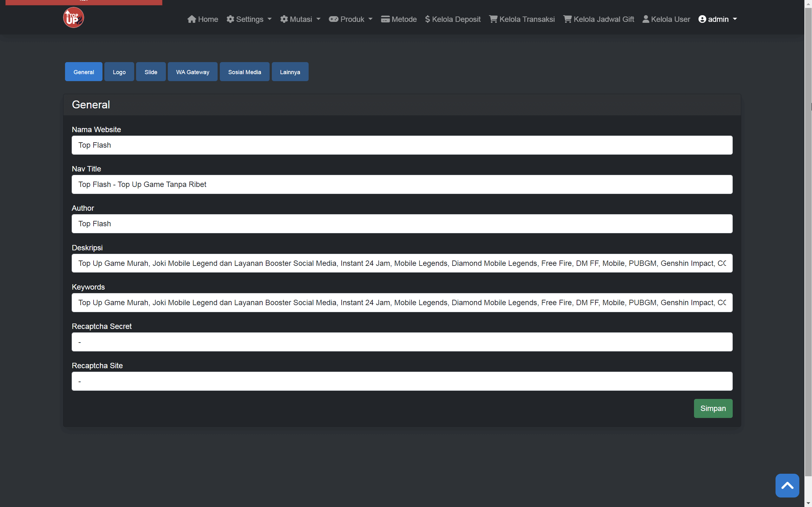This screenshot has height=507, width=812.
Task: Click the Mutasi gear icon
Action: pyautogui.click(x=284, y=19)
